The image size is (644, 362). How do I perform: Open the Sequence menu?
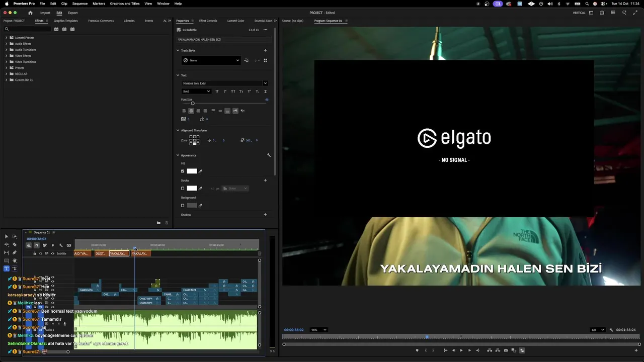coord(80,4)
